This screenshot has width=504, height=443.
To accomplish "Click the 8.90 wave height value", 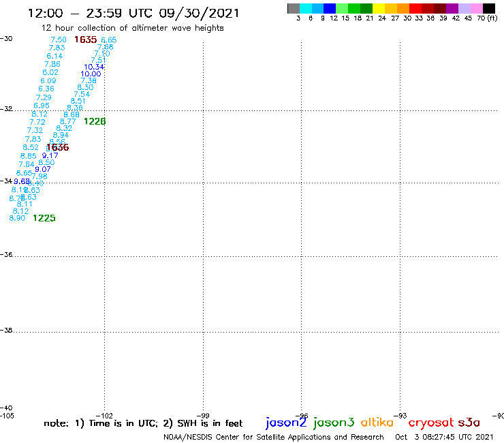I will pos(17,218).
